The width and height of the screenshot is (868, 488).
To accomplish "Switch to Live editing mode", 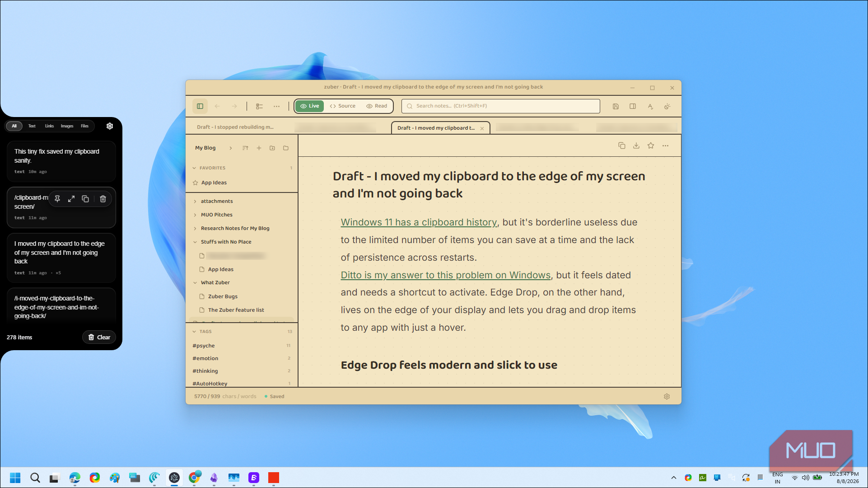I will pos(310,106).
